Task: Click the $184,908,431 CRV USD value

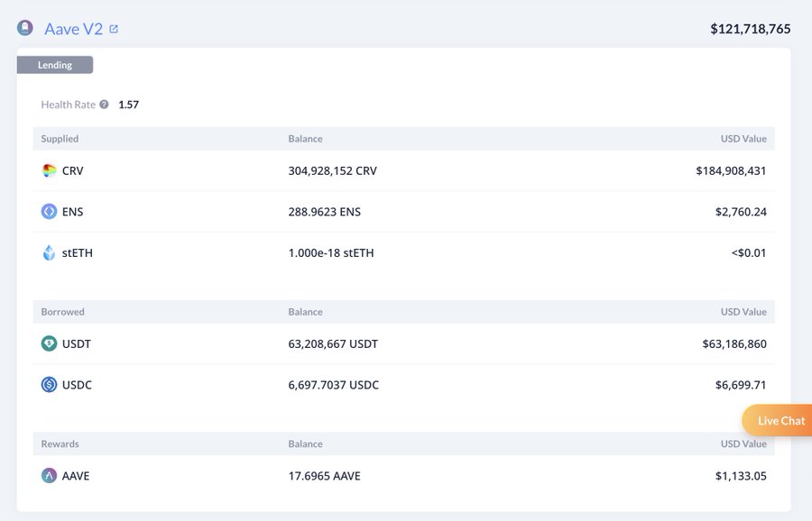Action: pyautogui.click(x=731, y=170)
